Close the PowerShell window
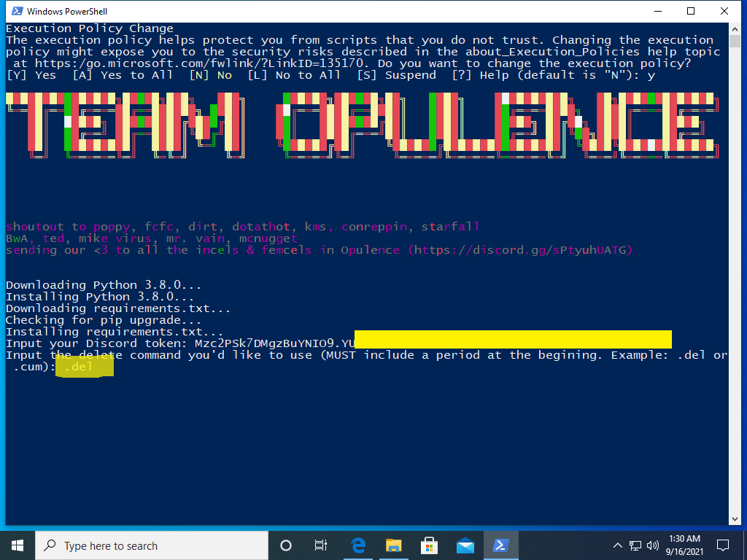Screen dimensions: 747x560 coord(724,11)
